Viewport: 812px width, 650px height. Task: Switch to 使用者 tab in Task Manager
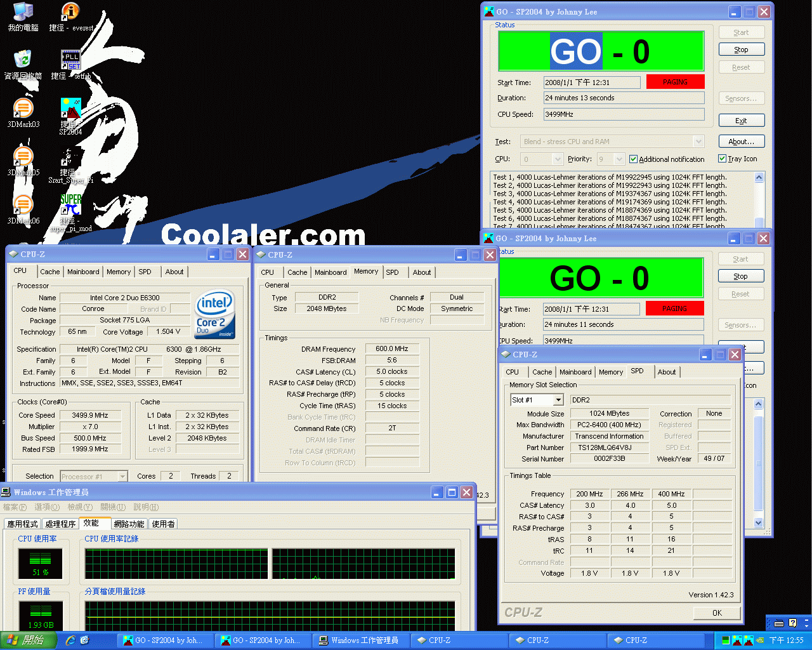(x=164, y=524)
